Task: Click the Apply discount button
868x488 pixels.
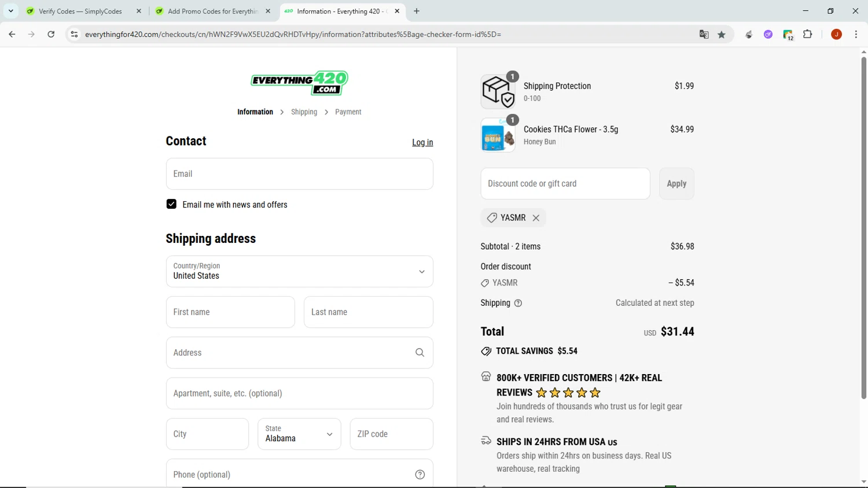Action: pos(676,184)
